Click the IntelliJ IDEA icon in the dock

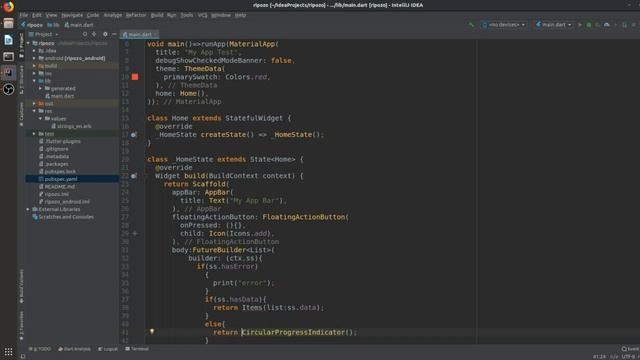[8, 73]
